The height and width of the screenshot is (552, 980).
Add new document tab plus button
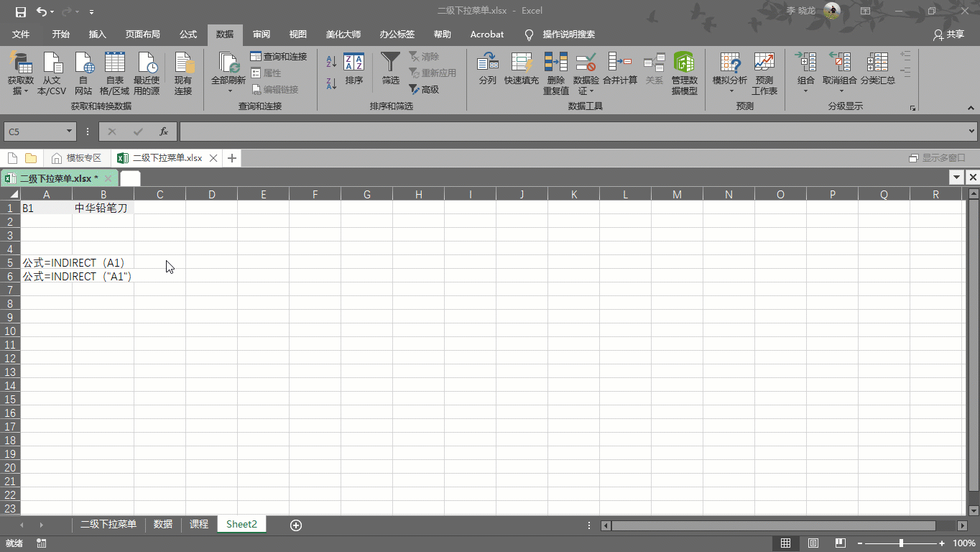231,158
